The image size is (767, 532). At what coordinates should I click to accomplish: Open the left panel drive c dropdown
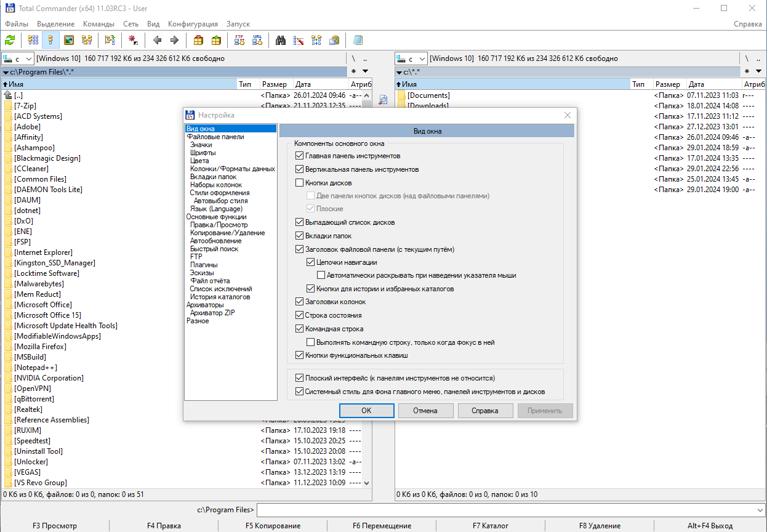coord(17,58)
